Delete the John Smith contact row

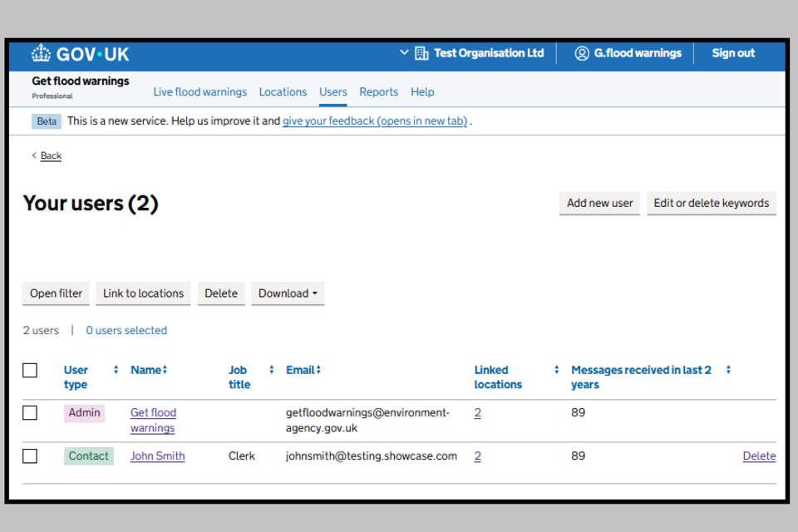759,456
